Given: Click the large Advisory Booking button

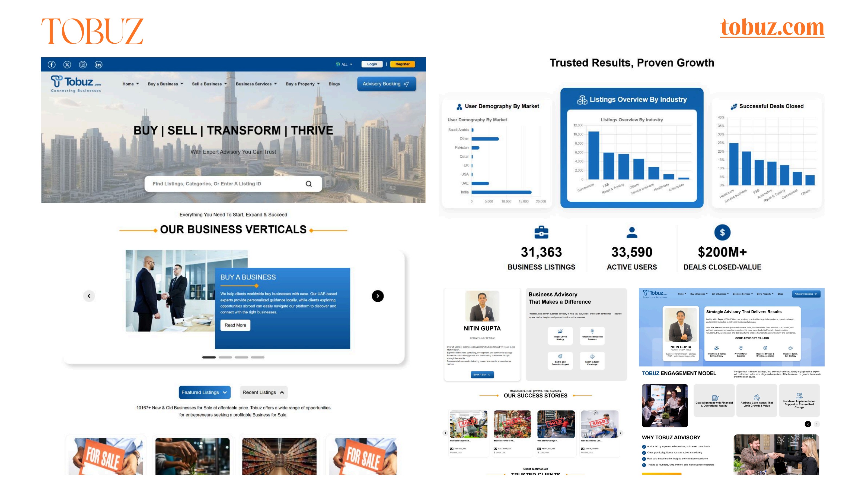Looking at the screenshot, I should pyautogui.click(x=387, y=84).
